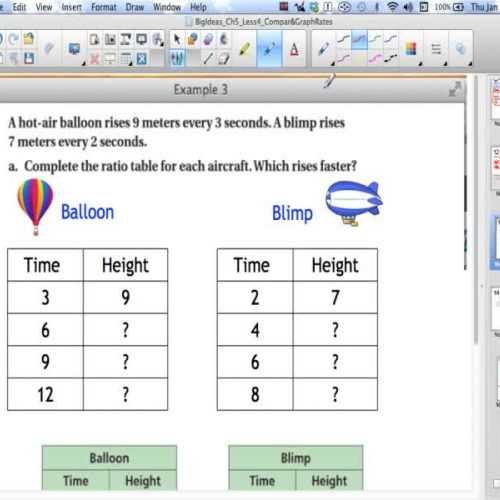Open the document camera tool icon
Screen dimensions: 500x500
point(126,39)
